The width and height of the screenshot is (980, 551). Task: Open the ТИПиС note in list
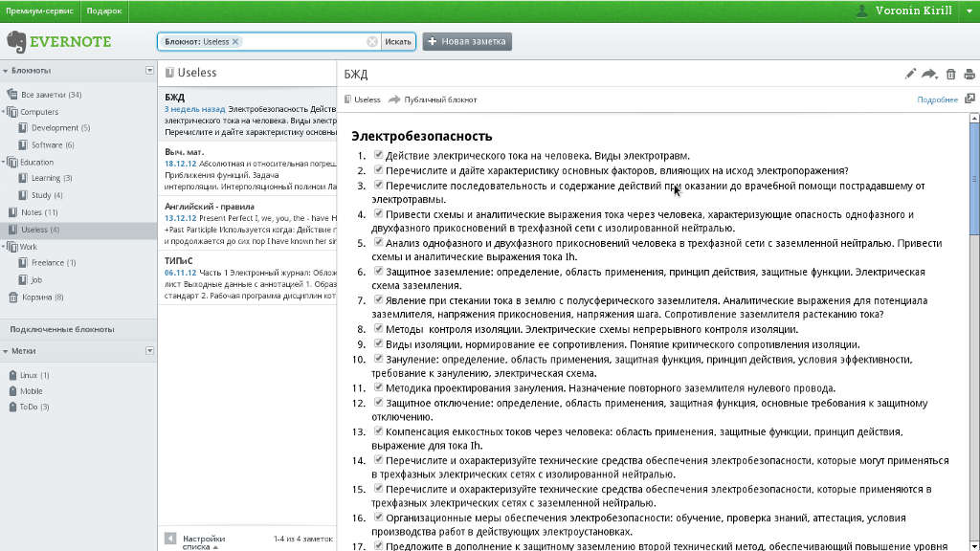(248, 278)
